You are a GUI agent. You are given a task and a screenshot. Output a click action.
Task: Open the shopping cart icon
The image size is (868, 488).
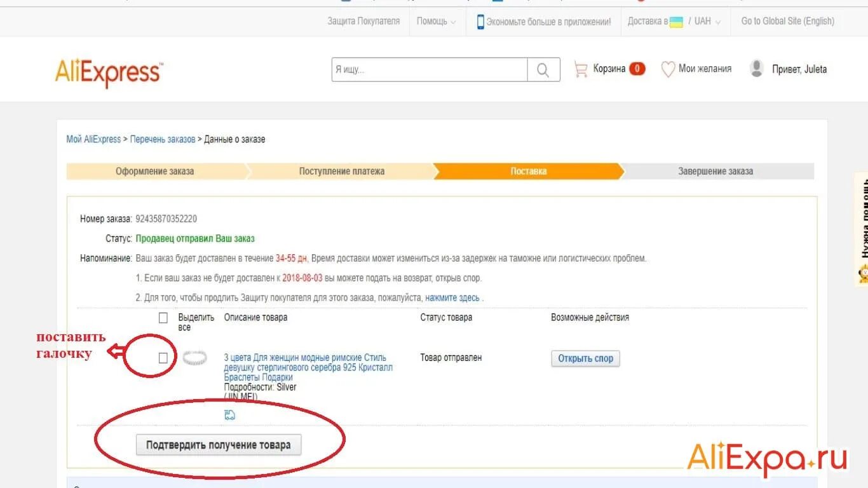click(x=581, y=69)
